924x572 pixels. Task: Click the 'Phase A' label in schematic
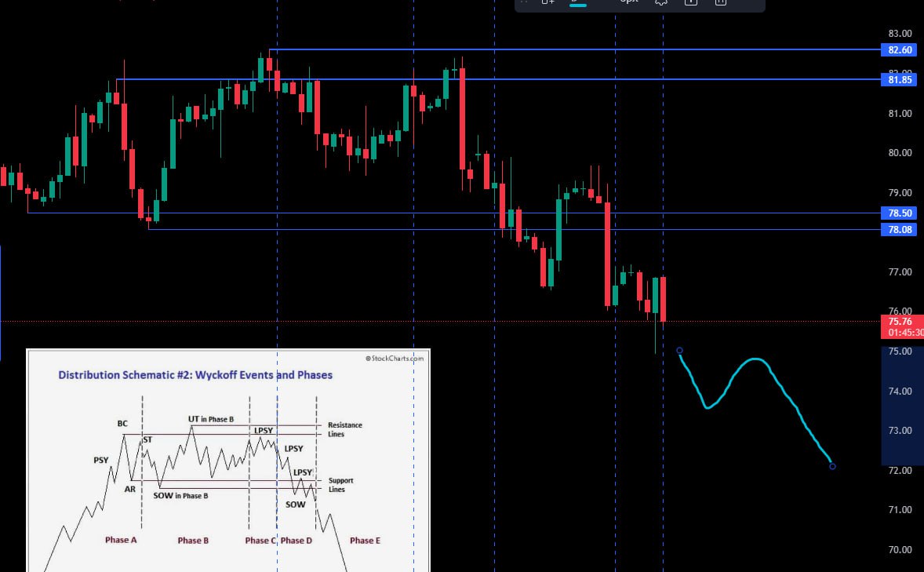click(121, 540)
